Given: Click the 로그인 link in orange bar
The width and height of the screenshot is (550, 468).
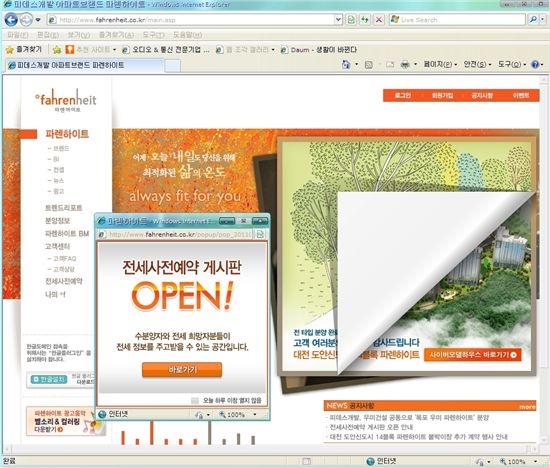Looking at the screenshot, I should click(402, 95).
